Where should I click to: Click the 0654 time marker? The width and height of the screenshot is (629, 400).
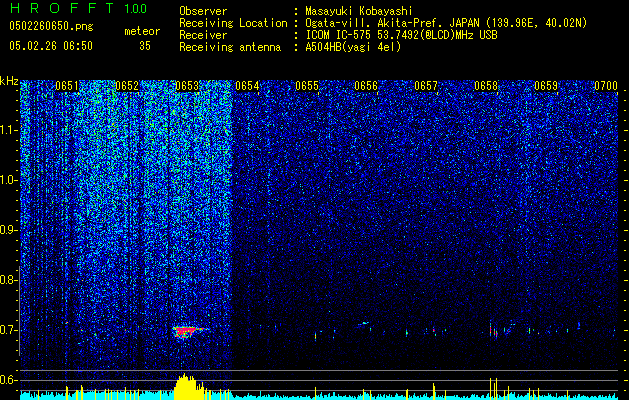[247, 86]
